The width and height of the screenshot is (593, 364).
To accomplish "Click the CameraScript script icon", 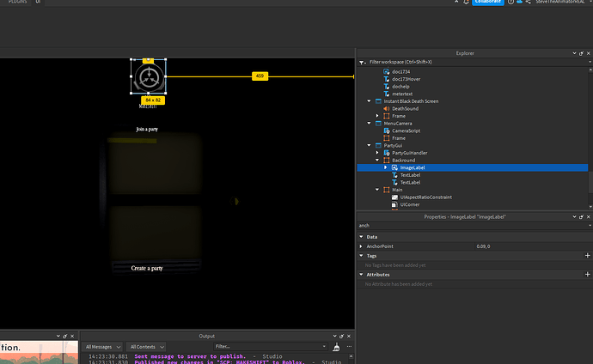I will click(387, 130).
